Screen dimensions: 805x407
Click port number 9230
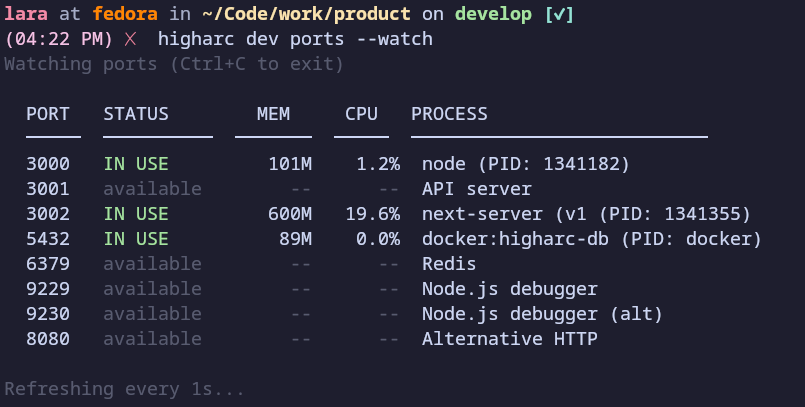48,314
